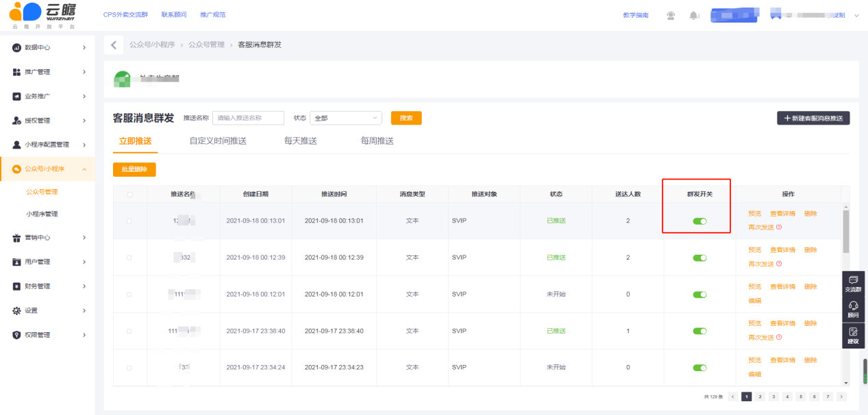This screenshot has width=868, height=415.
Task: Click the back arrow beside the breadcrumb
Action: coord(114,45)
